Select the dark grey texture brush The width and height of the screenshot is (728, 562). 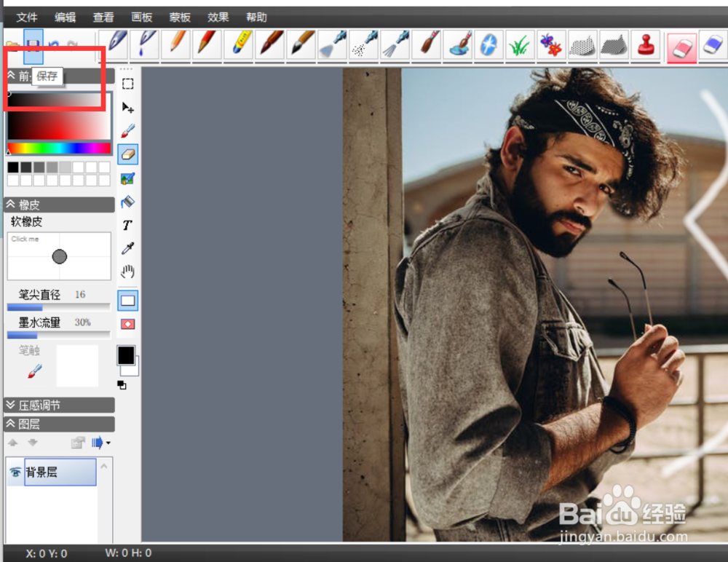click(x=614, y=45)
